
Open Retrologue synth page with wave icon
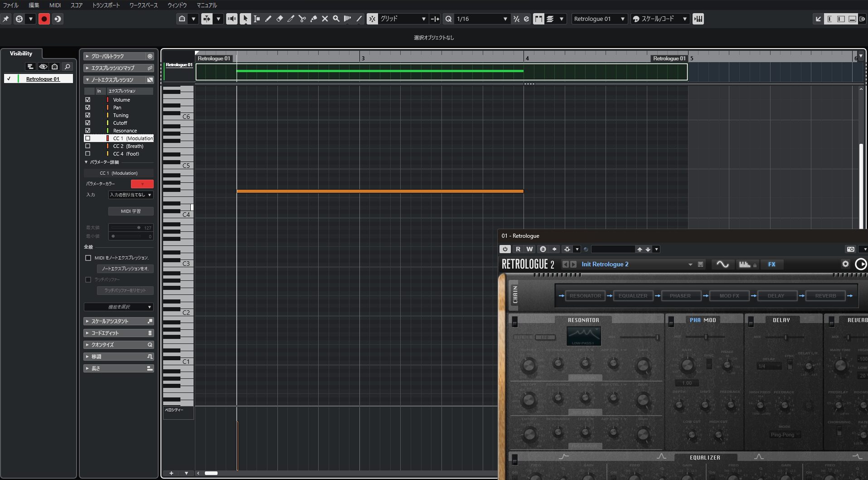coord(723,264)
